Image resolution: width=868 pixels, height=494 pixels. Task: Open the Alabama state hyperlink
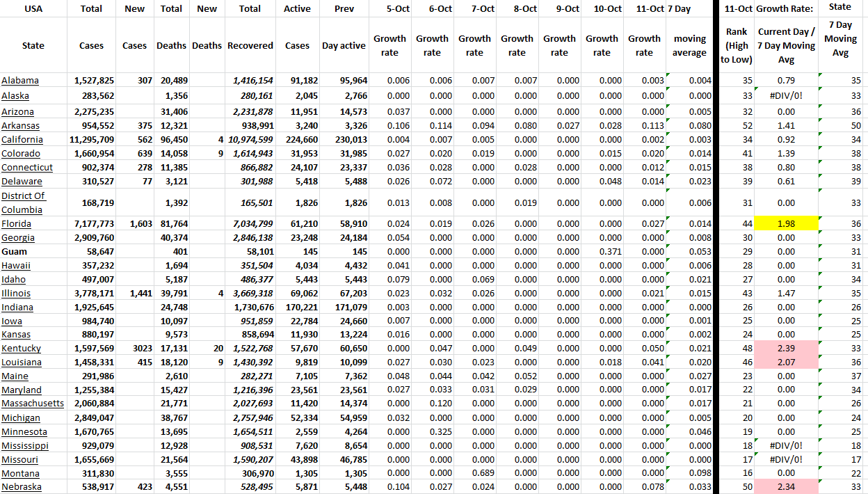[21, 81]
